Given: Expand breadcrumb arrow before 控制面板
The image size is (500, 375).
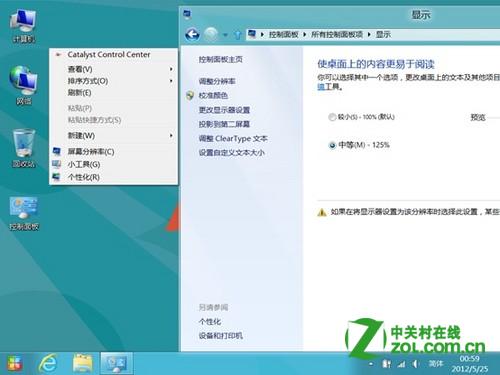Looking at the screenshot, I should [263, 35].
